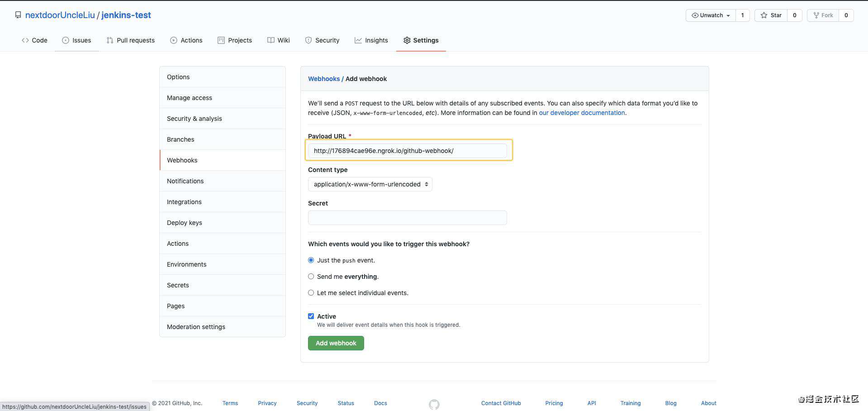Click the watchers count 1
868x411 pixels.
pos(742,15)
